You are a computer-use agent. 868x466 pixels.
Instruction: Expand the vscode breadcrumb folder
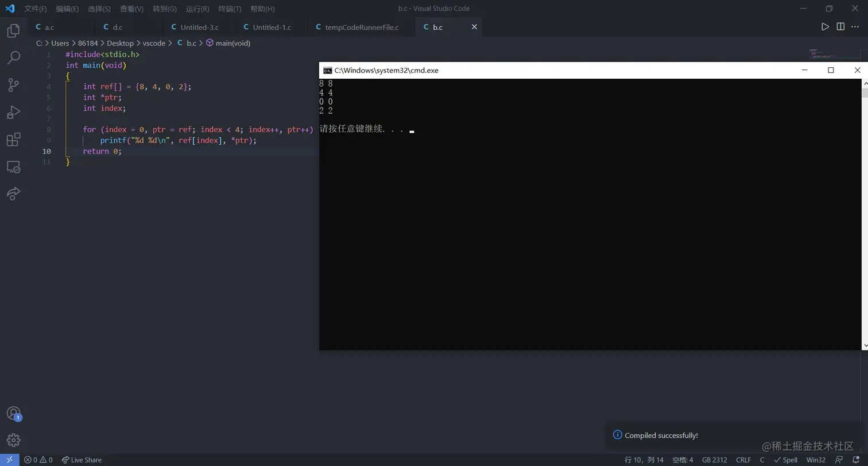click(x=154, y=43)
